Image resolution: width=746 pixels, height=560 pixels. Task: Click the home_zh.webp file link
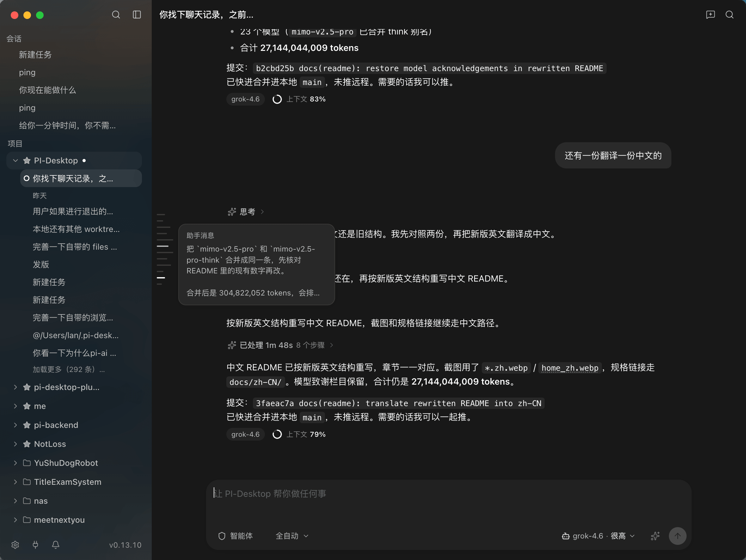pyautogui.click(x=570, y=368)
